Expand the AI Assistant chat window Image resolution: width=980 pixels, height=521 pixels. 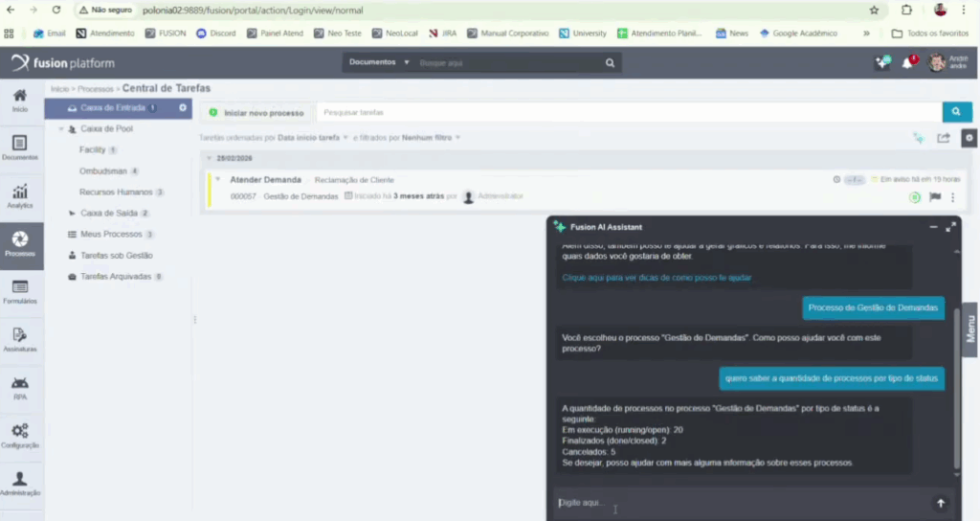950,227
